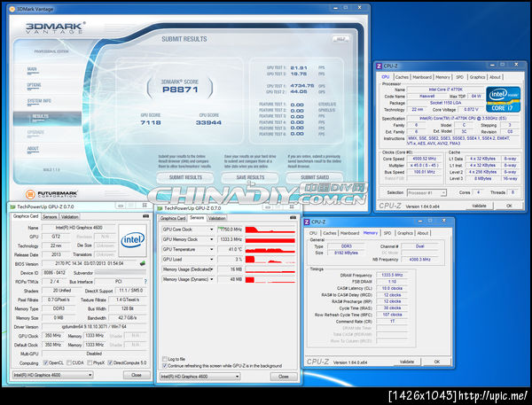The width and height of the screenshot is (532, 405).
Task: Click the camera screenshot icon in GPU-Z Sensors window
Action: click(x=293, y=217)
